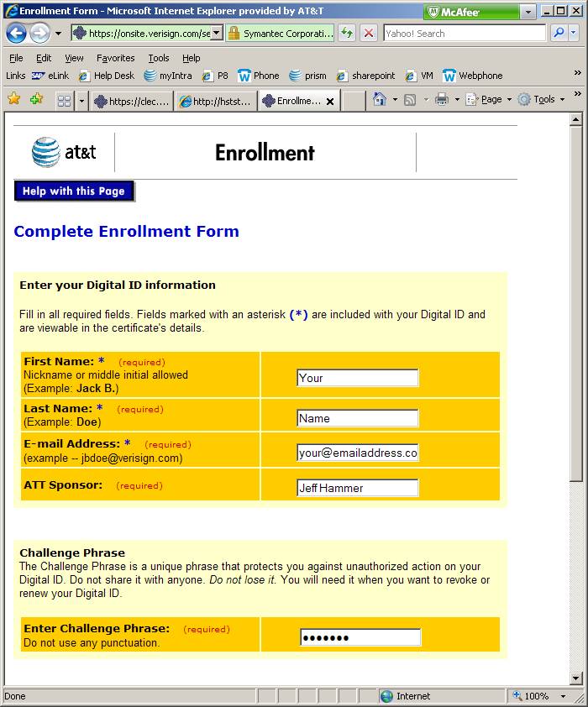Click the RSS feeds icon

pos(410,99)
